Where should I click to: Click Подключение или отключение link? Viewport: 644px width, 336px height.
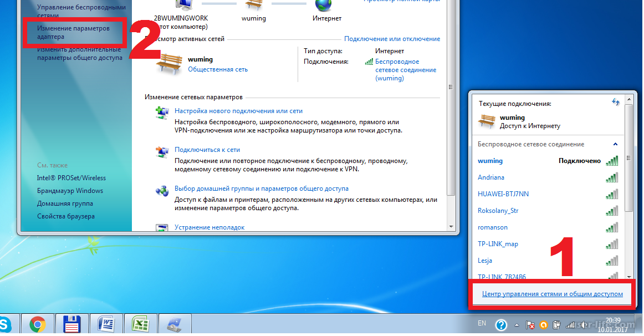coord(392,39)
